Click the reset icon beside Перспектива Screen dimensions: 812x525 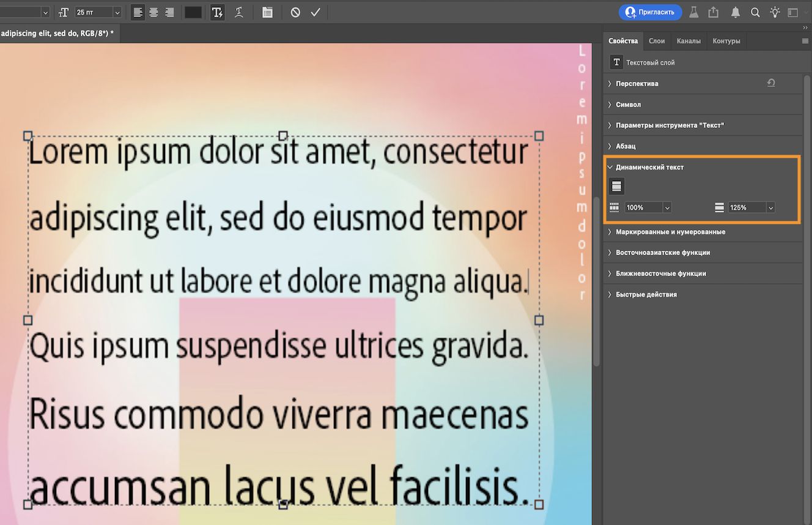771,83
